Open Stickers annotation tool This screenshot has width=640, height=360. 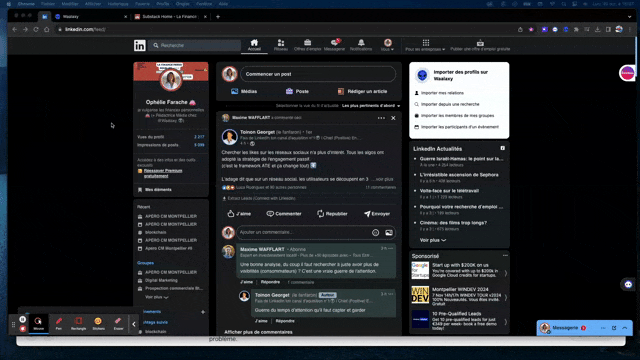pyautogui.click(x=98, y=324)
